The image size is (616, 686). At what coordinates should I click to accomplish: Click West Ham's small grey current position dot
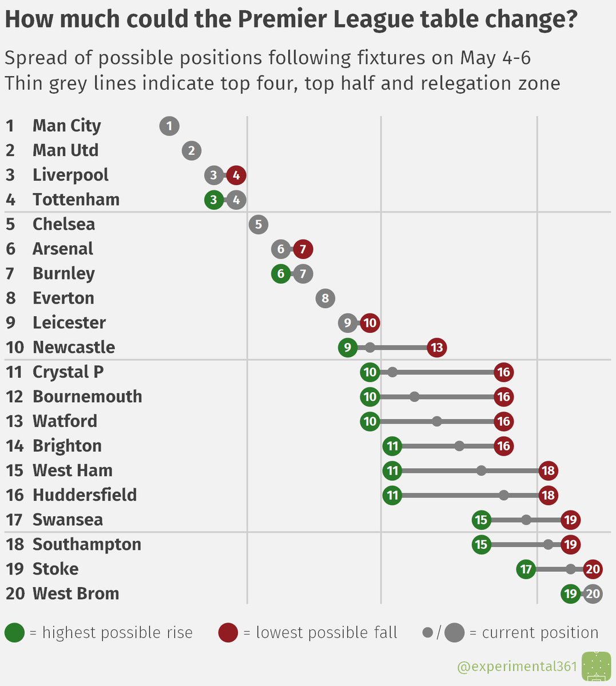[482, 470]
